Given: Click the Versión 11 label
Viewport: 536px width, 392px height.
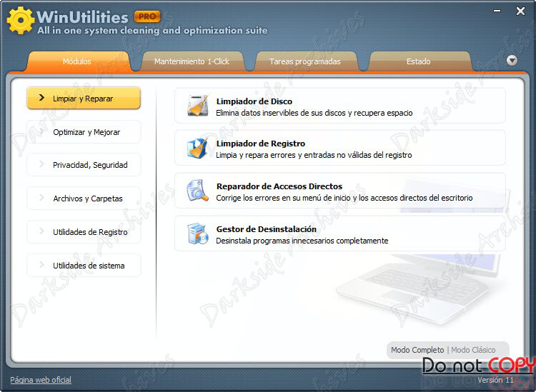Looking at the screenshot, I should [495, 380].
